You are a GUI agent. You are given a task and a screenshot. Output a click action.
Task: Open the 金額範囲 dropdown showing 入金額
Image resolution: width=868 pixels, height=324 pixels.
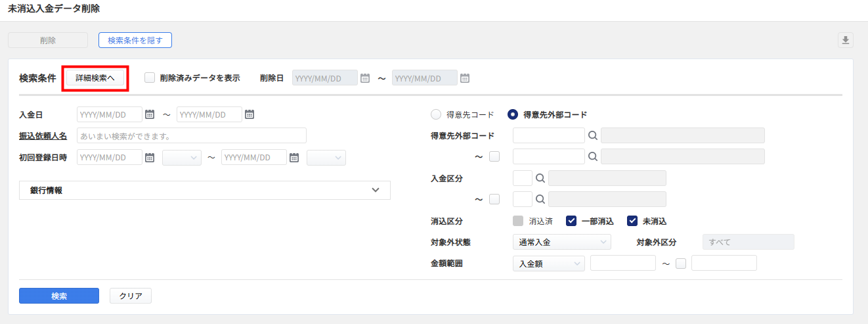[x=548, y=264]
